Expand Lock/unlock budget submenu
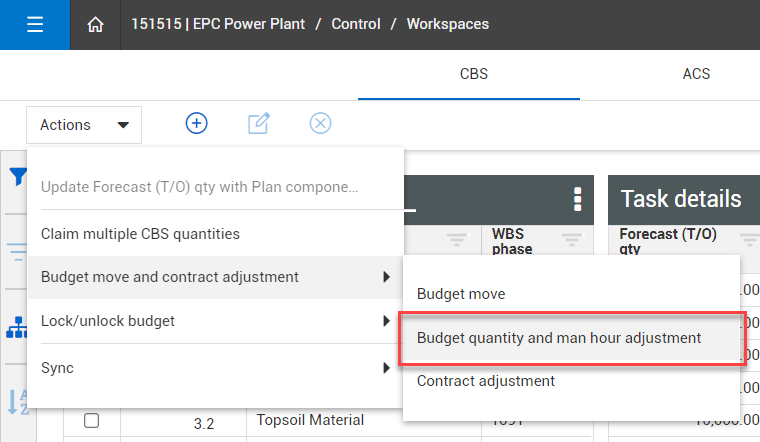Viewport: 760px width, 442px height. [x=215, y=321]
